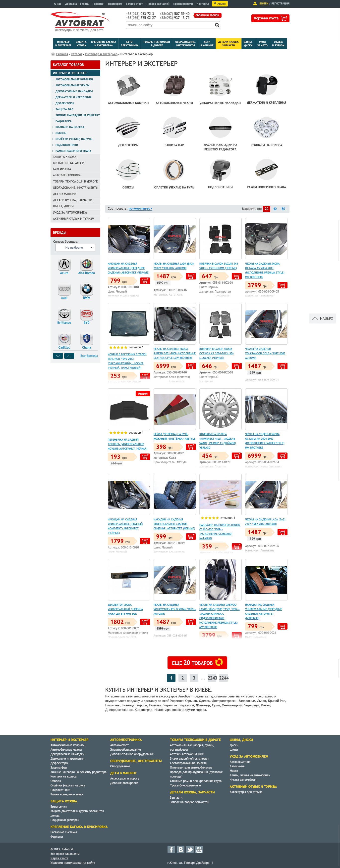Open the Facebook social icon in footer
The width and height of the screenshot is (340, 868).
(x=171, y=849)
